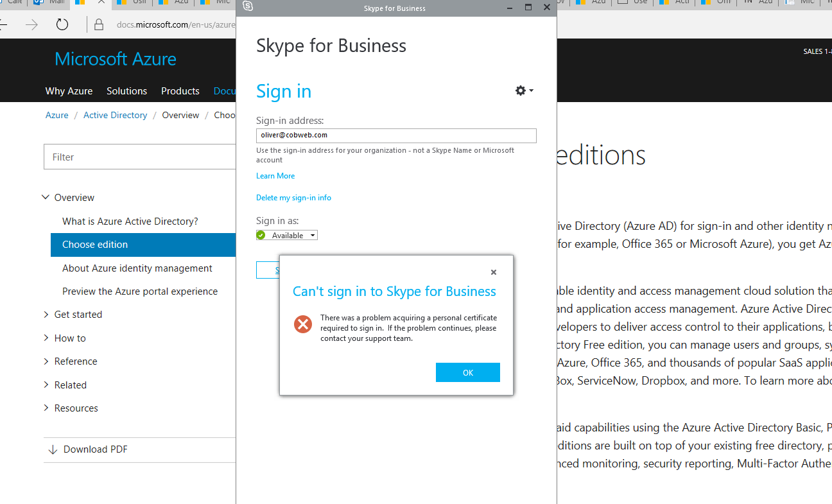The height and width of the screenshot is (504, 832).
Task: Switch to the Mail browser tab
Action: click(x=50, y=3)
